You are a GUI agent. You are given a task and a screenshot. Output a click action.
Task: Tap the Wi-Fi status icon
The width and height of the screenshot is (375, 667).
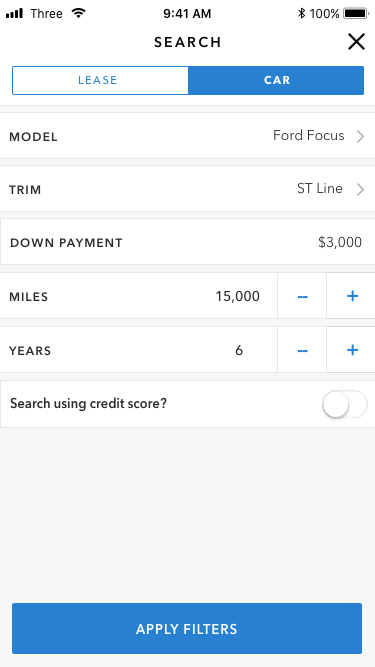(x=79, y=13)
